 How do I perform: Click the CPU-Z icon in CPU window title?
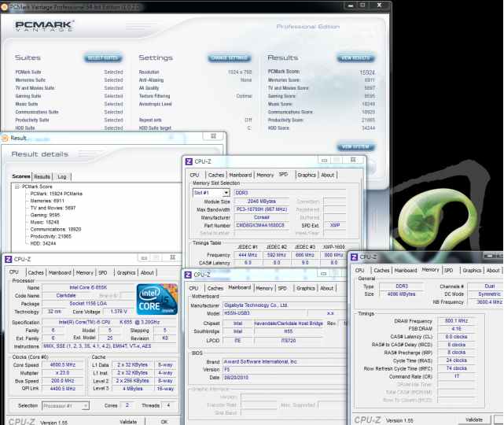click(x=9, y=259)
